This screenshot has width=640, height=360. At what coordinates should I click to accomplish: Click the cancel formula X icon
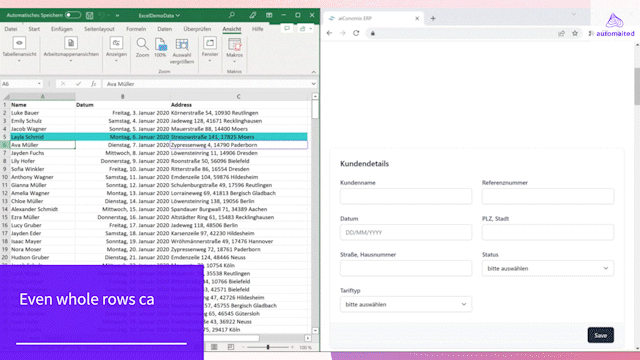pos(63,84)
